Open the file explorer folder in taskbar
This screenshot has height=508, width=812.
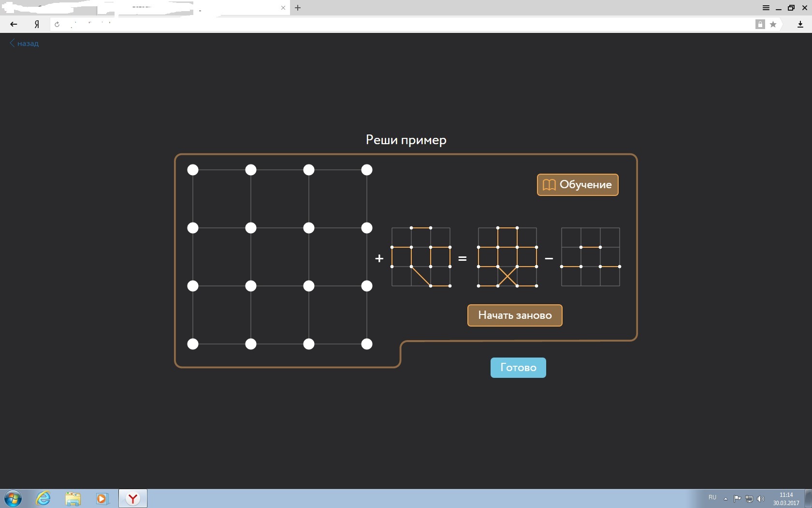pyautogui.click(x=73, y=498)
